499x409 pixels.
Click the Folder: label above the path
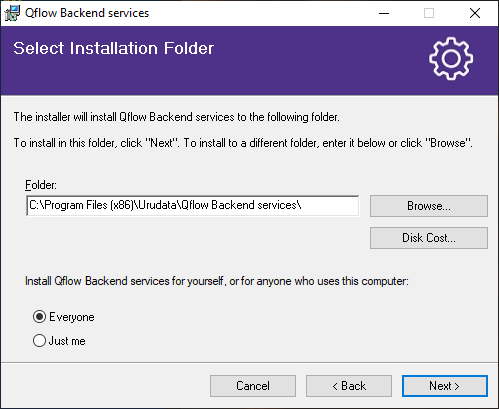[41, 185]
